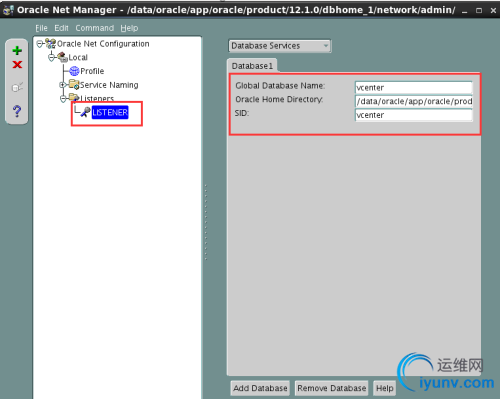
Task: Select the Local tree item
Action: (78, 57)
